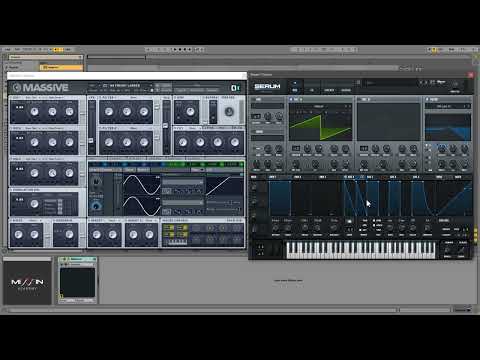Viewport: 480px width, 360px height.
Task: Adjust Massive filter Mix fader
Action: tap(166, 125)
